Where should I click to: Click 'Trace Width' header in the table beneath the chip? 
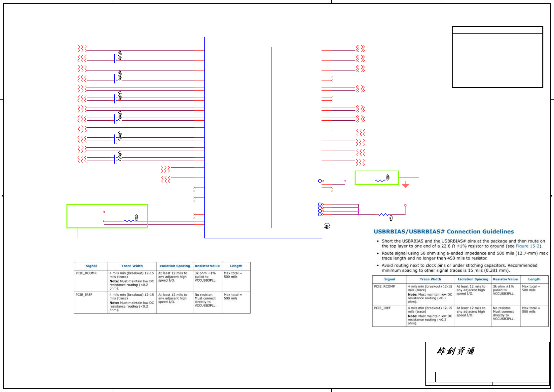(132, 266)
